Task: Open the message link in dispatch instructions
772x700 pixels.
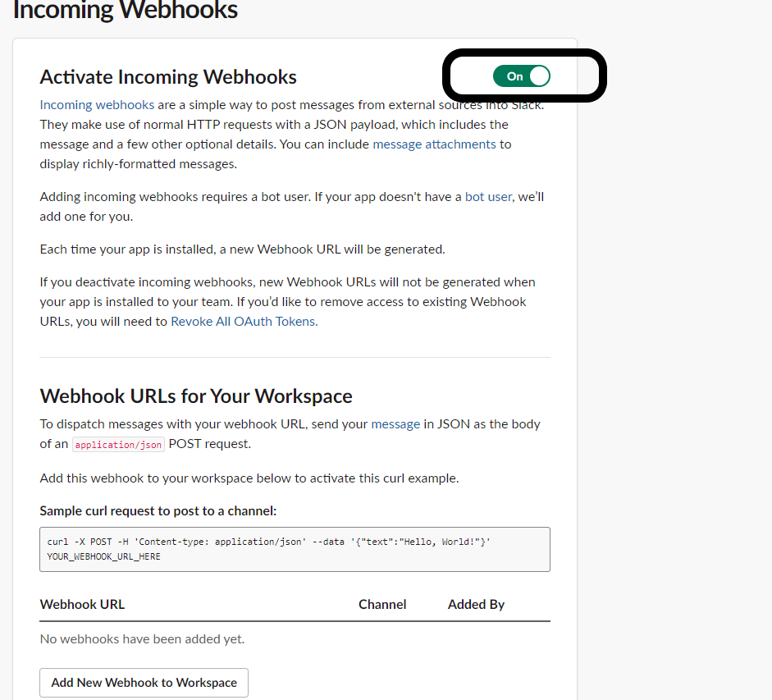Action: click(x=395, y=424)
